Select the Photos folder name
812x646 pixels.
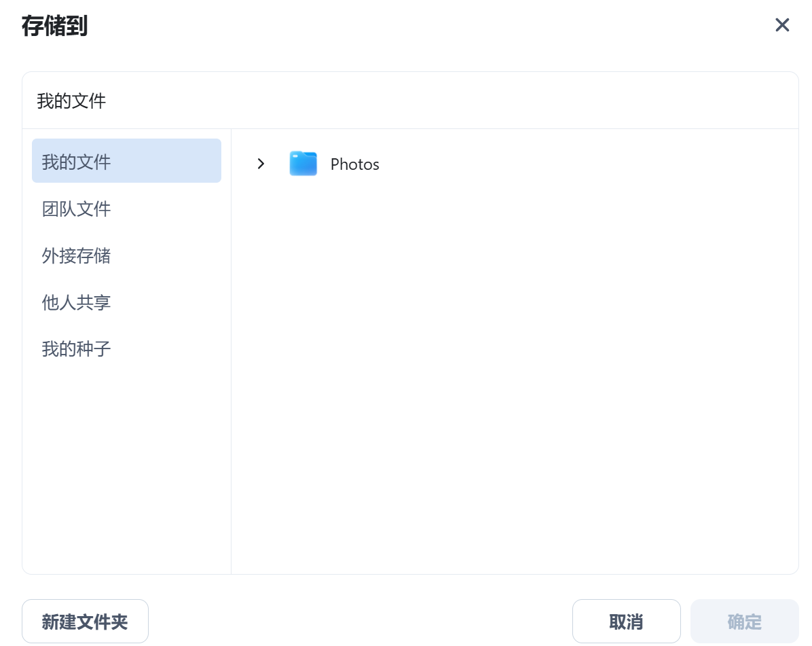pyautogui.click(x=354, y=164)
